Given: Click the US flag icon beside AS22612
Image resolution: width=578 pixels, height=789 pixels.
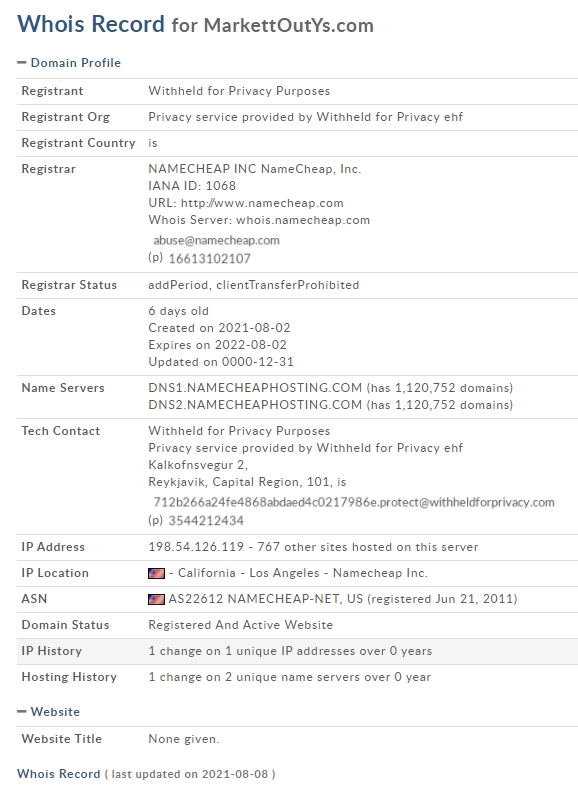Looking at the screenshot, I should coord(156,599).
